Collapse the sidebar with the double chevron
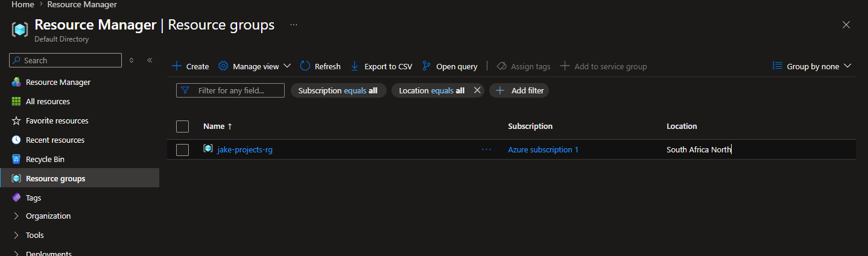This screenshot has height=256, width=868. 150,60
